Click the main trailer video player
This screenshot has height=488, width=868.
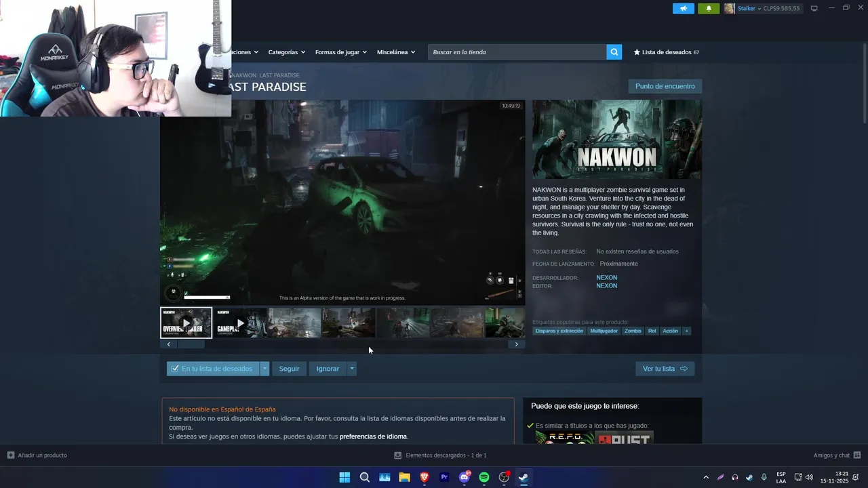tap(342, 203)
